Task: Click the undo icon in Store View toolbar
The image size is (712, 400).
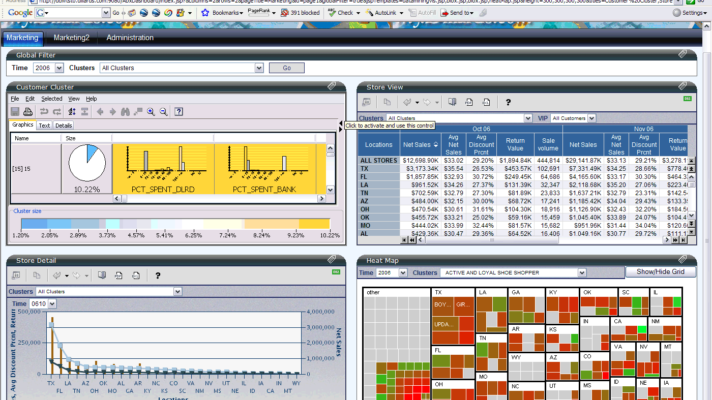Action: pos(407,102)
